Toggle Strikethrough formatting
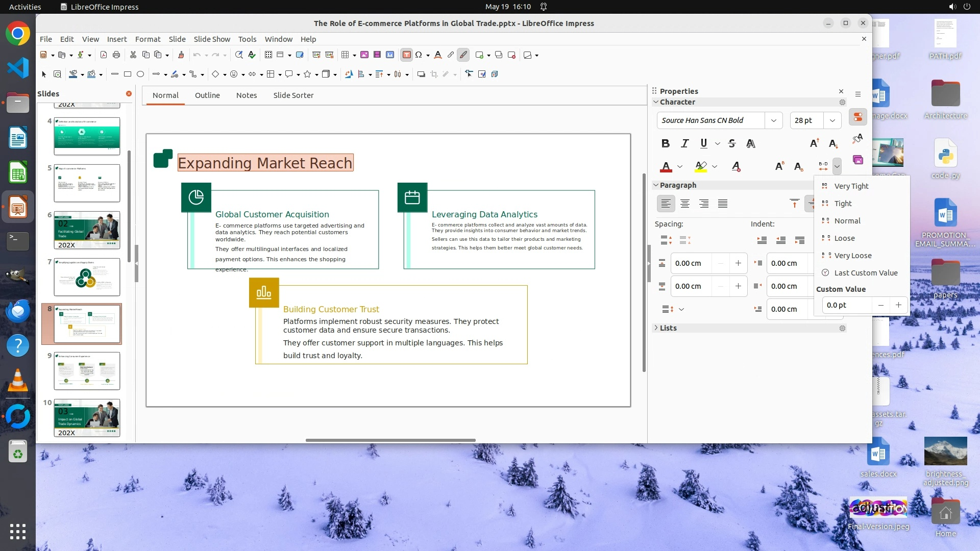The width and height of the screenshot is (980, 551). tap(731, 143)
